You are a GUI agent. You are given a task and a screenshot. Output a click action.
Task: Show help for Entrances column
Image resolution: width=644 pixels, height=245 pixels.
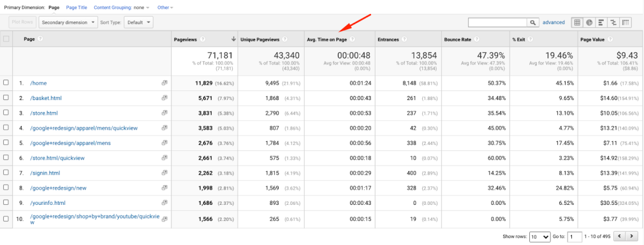click(x=404, y=39)
